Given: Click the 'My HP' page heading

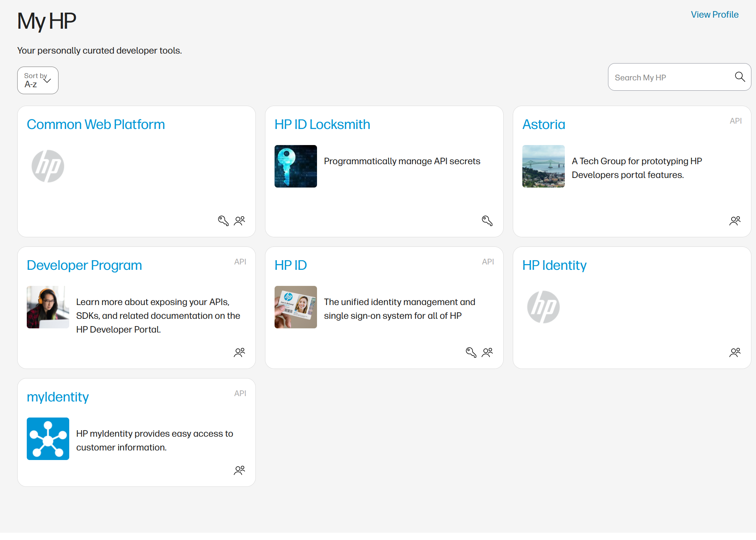Looking at the screenshot, I should [x=47, y=21].
